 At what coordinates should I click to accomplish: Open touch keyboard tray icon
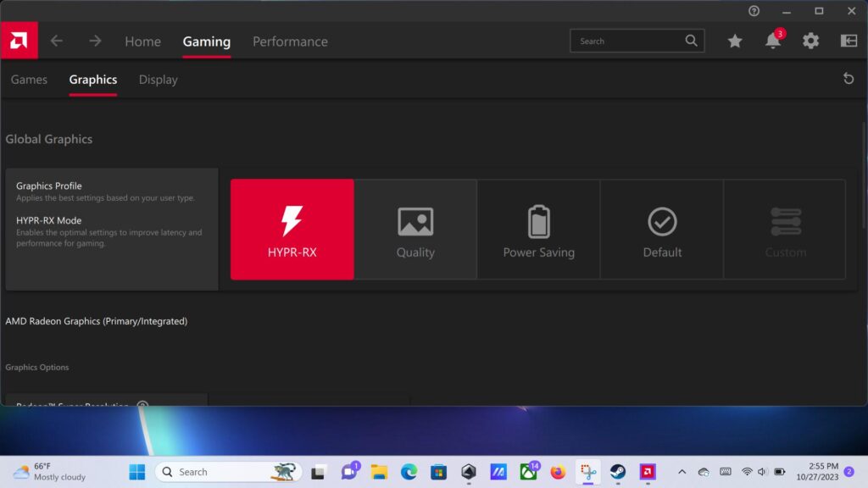tap(726, 472)
